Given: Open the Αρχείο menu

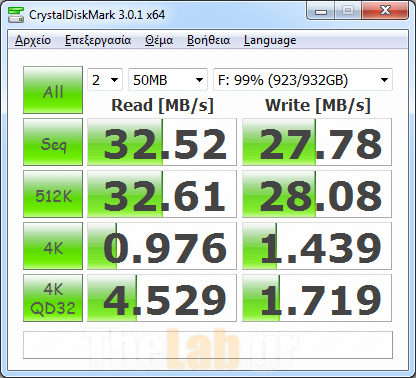Looking at the screenshot, I should click(33, 40).
